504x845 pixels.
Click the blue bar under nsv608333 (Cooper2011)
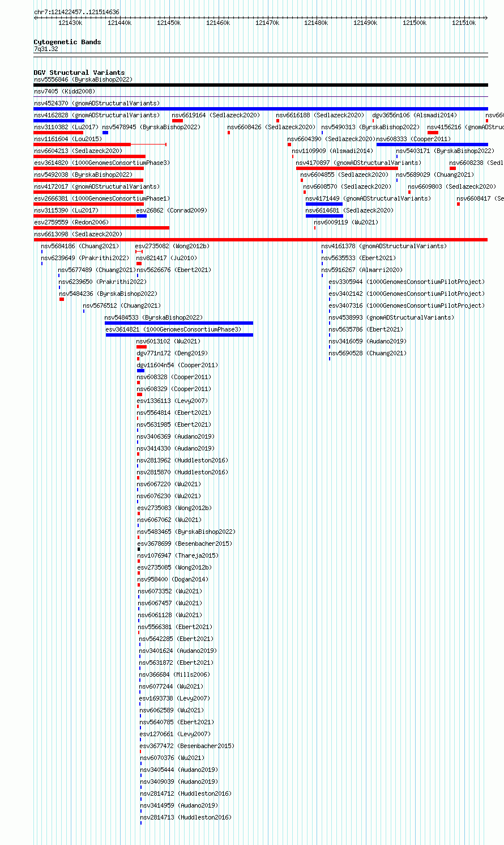(432, 145)
